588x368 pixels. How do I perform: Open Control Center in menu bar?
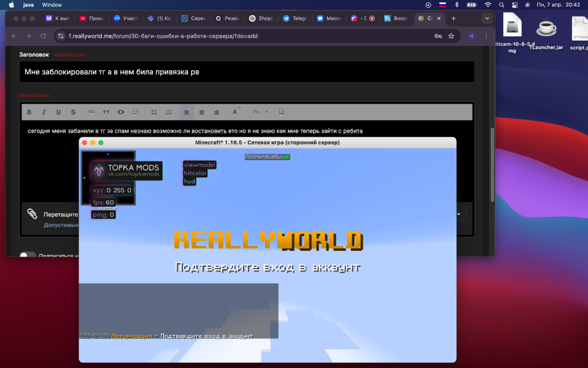coord(515,5)
